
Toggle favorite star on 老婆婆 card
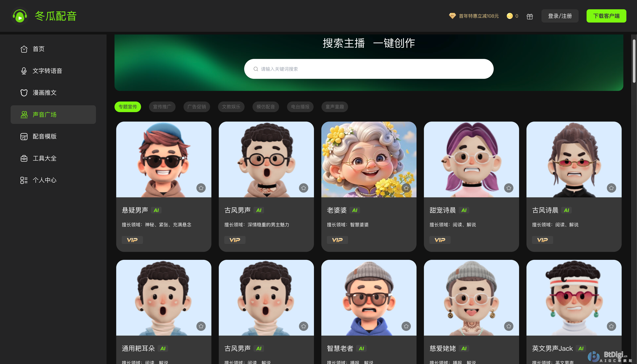tap(406, 188)
